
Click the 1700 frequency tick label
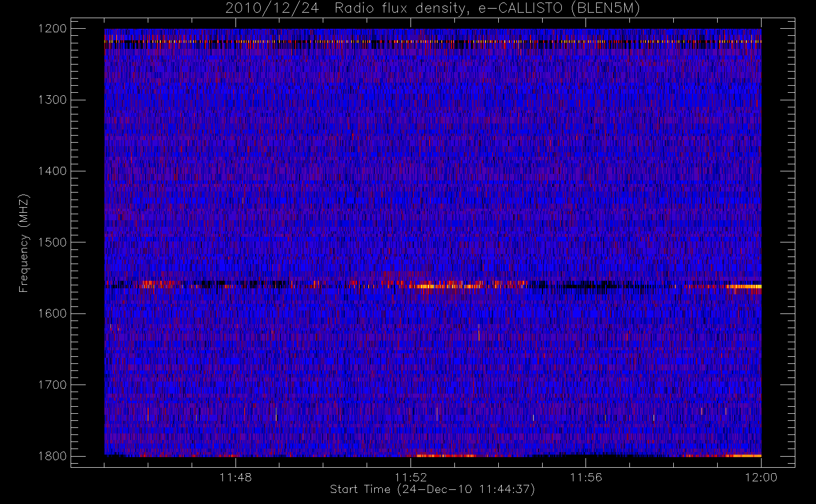coord(52,385)
